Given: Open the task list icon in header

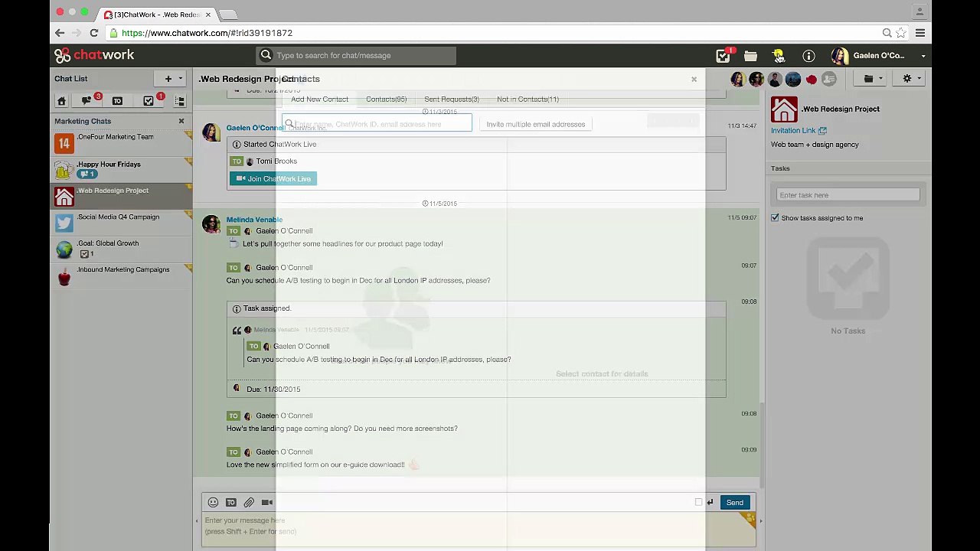Looking at the screenshot, I should pos(723,56).
